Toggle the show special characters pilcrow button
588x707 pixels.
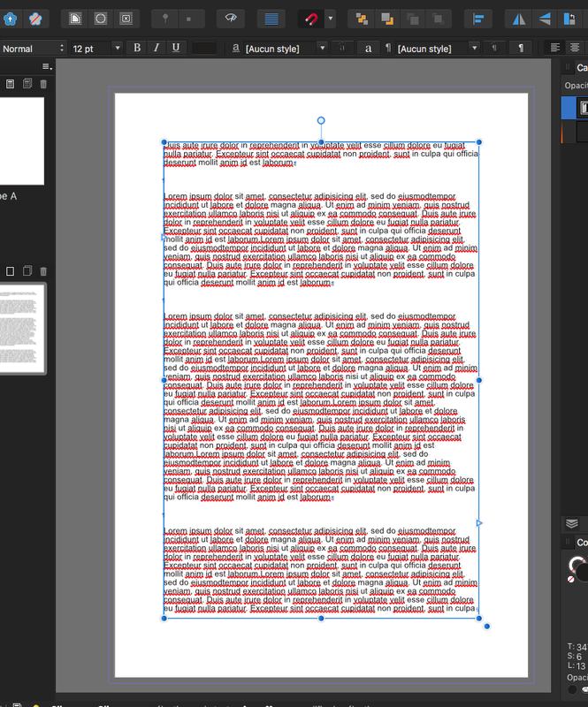click(521, 48)
